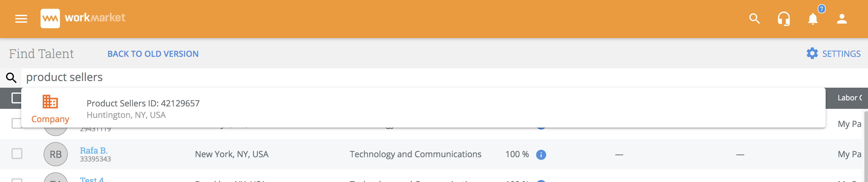Click the Company building icon in suggestion
The image size is (868, 182).
tap(50, 102)
